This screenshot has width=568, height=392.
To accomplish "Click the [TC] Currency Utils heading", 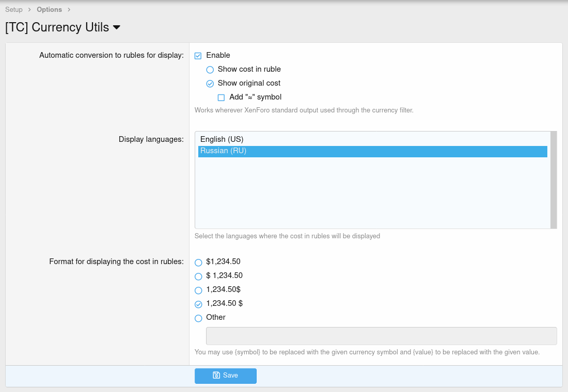I will tap(57, 27).
